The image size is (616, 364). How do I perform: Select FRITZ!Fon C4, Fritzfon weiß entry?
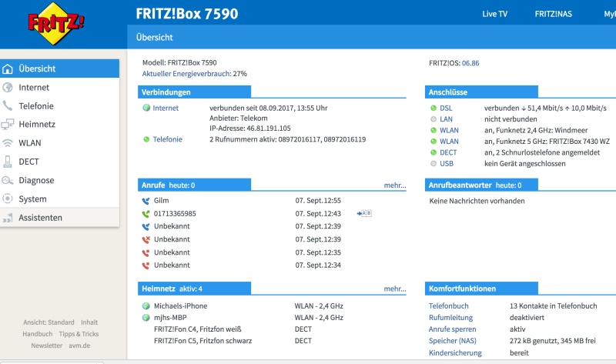tap(198, 329)
